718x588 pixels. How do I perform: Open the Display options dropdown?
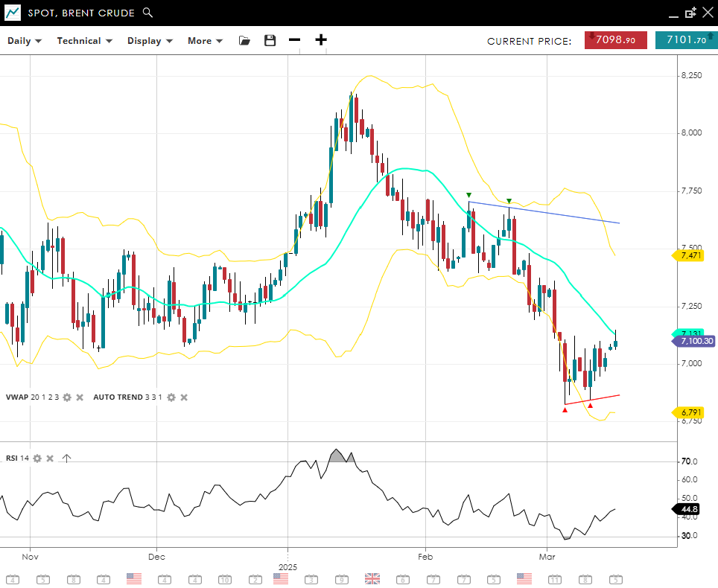(150, 41)
